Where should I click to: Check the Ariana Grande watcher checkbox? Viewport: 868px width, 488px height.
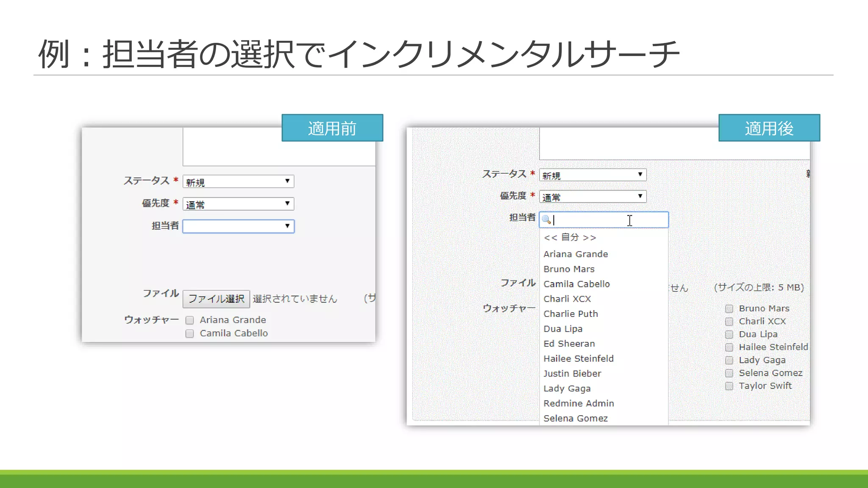coord(189,320)
